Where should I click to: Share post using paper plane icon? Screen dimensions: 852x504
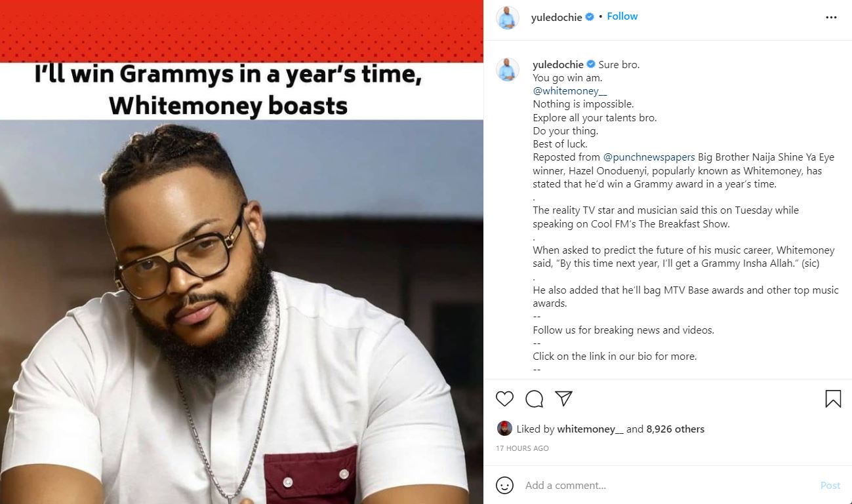[564, 398]
